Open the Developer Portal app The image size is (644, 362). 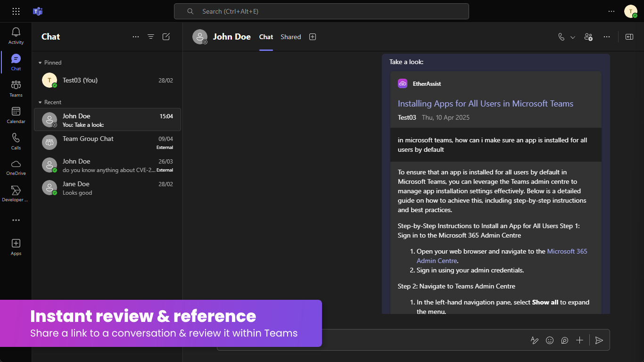click(x=16, y=194)
